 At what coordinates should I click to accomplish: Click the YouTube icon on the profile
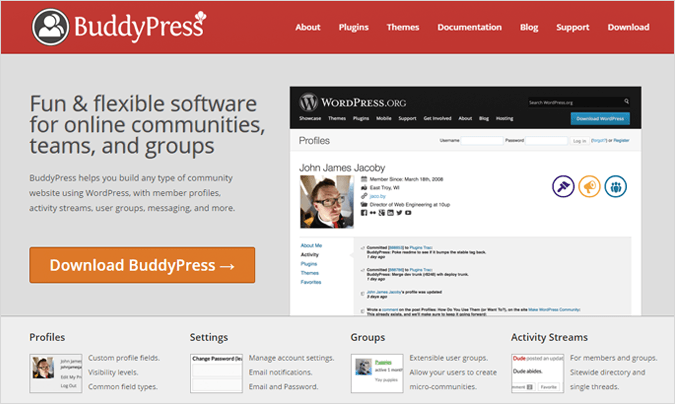pos(408,213)
